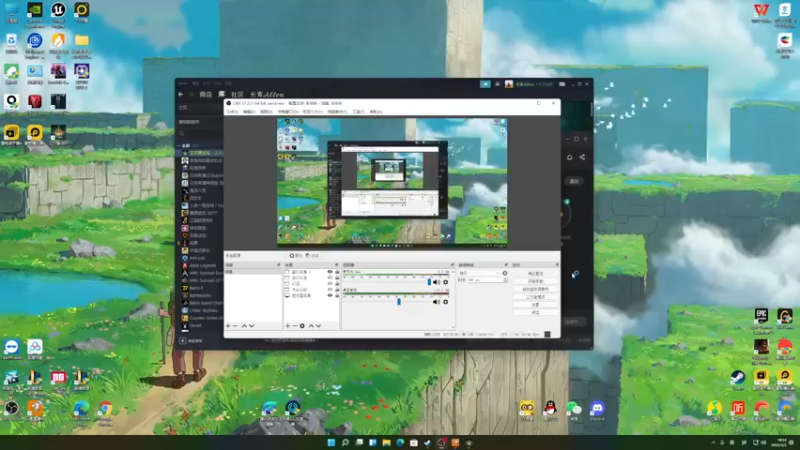Click the 开始录制 button in OBS Controls
Image resolution: width=800 pixels, height=450 pixels.
(x=535, y=281)
